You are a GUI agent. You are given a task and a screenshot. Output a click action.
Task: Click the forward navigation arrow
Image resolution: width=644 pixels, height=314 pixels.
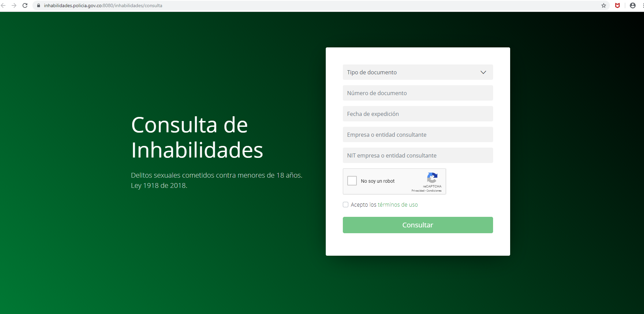[14, 5]
